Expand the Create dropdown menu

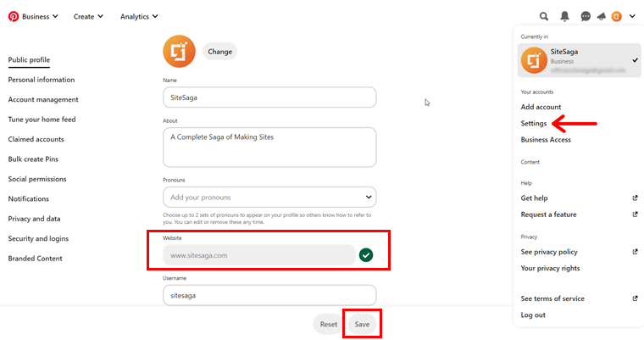[88, 16]
